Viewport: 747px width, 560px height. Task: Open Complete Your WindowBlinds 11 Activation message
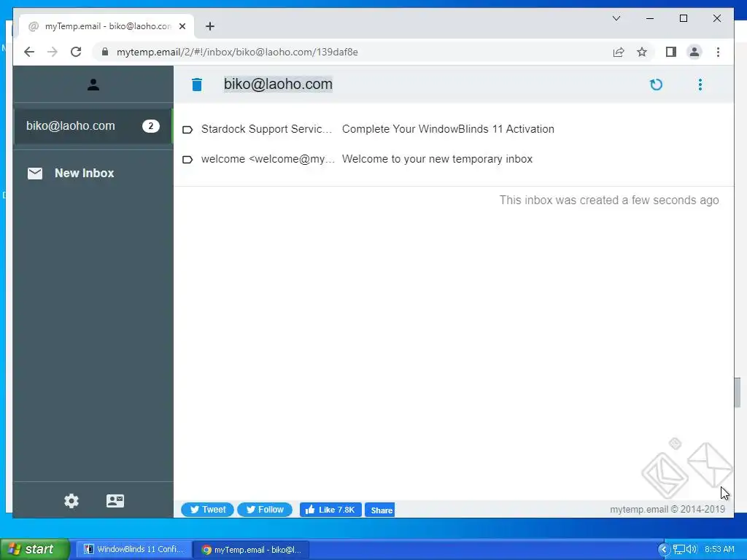tap(448, 129)
